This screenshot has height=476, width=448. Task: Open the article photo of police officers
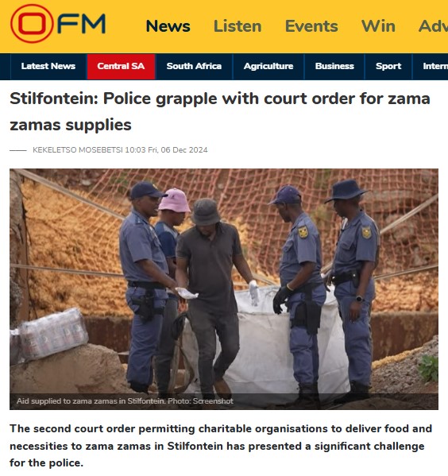(224, 289)
